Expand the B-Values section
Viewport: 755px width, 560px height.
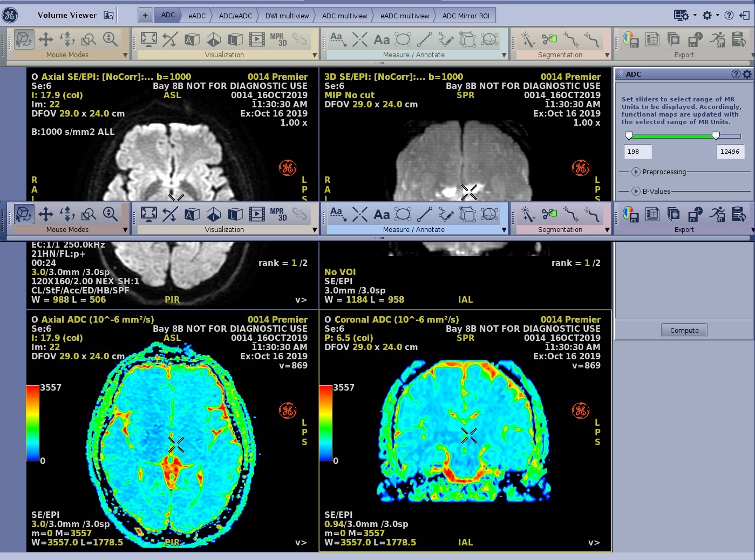[x=636, y=192]
